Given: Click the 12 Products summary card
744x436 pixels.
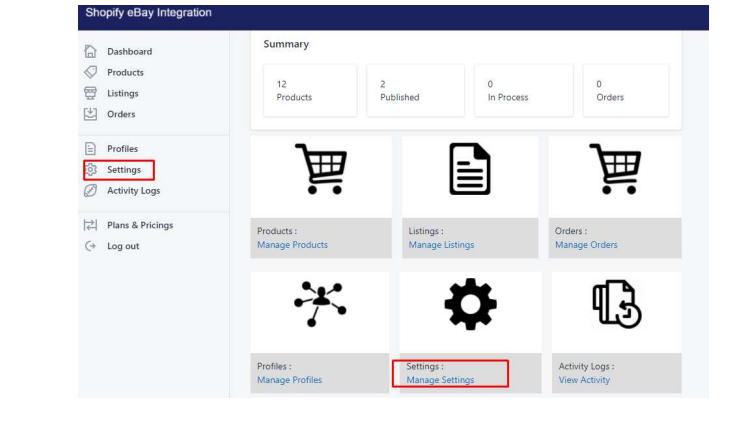Looking at the screenshot, I should (310, 90).
